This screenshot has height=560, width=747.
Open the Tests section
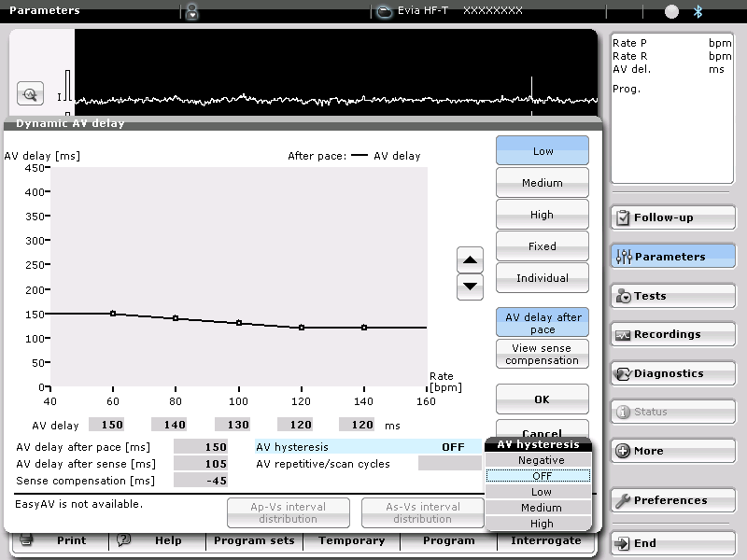click(672, 296)
